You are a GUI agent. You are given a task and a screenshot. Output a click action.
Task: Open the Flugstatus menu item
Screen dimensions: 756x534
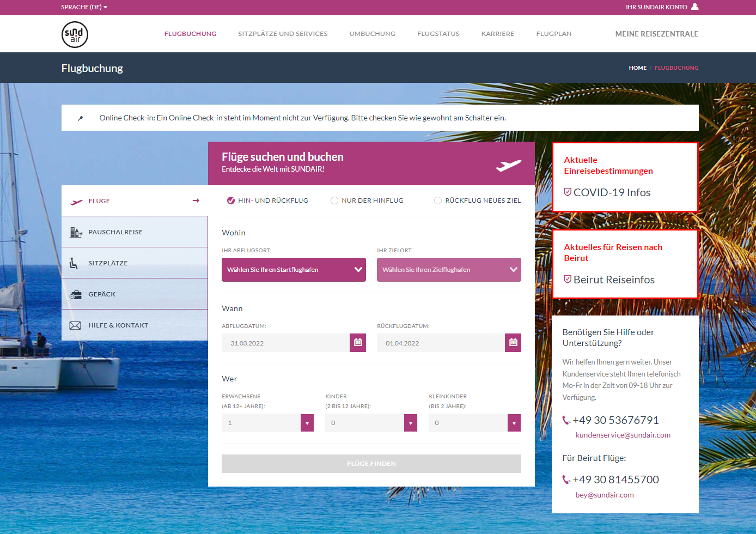coord(438,34)
